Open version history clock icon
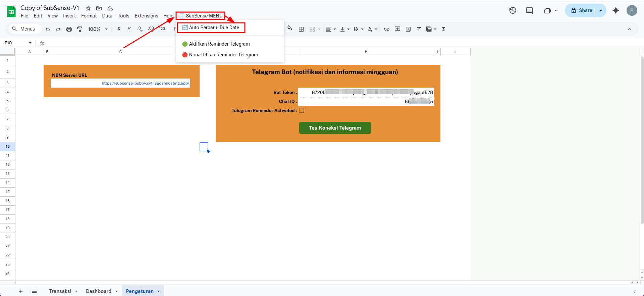Viewport: 644px width, 296px height. (513, 10)
